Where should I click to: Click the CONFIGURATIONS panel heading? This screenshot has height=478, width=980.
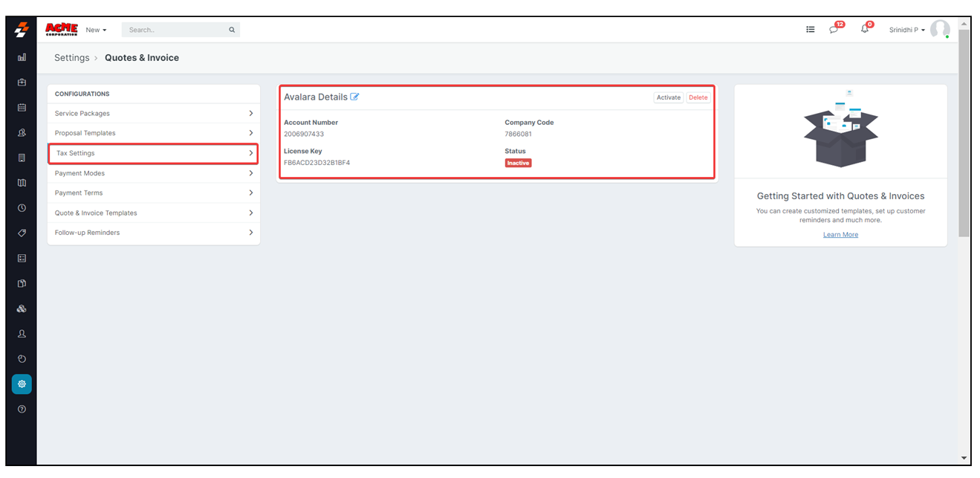(82, 94)
